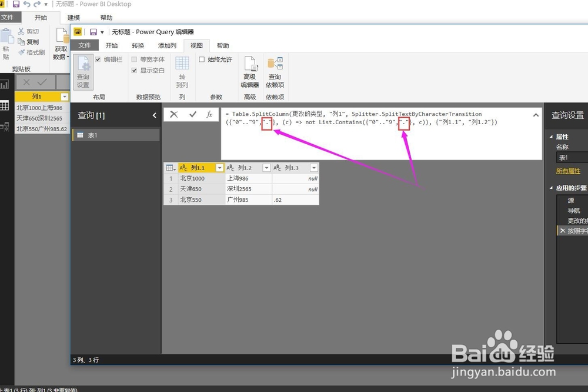Click Go to Column icon

pyautogui.click(x=182, y=72)
